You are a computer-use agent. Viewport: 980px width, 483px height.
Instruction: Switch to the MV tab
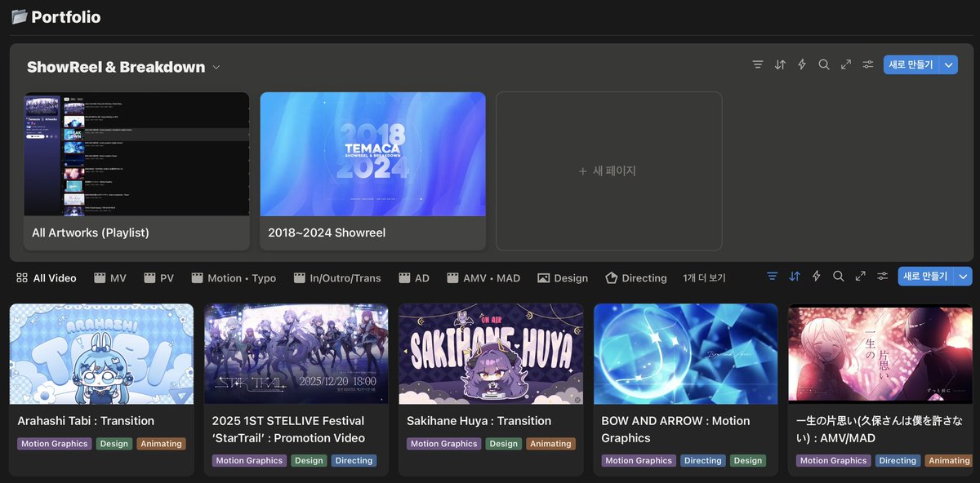point(110,278)
